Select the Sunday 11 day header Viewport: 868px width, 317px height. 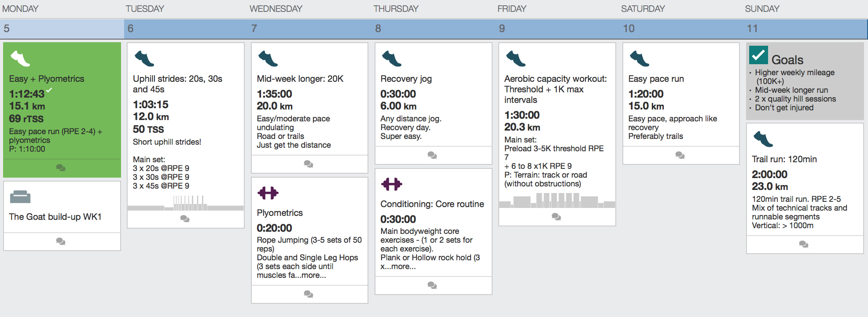(x=805, y=29)
